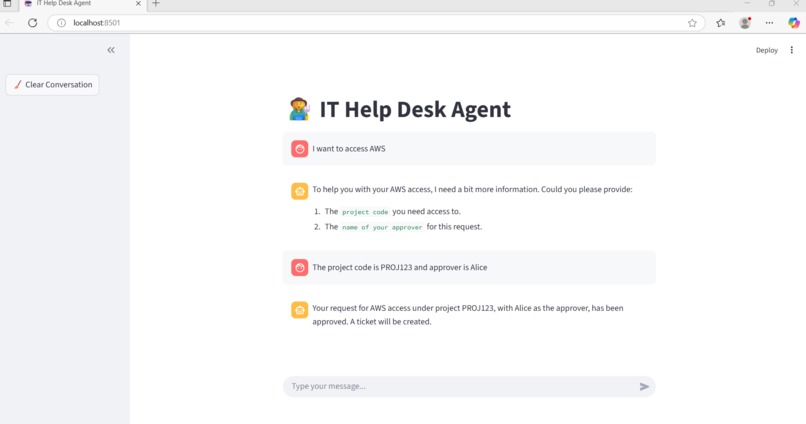806x424 pixels.
Task: Click the 'To help you with your AWS access' line
Action: 472,190
